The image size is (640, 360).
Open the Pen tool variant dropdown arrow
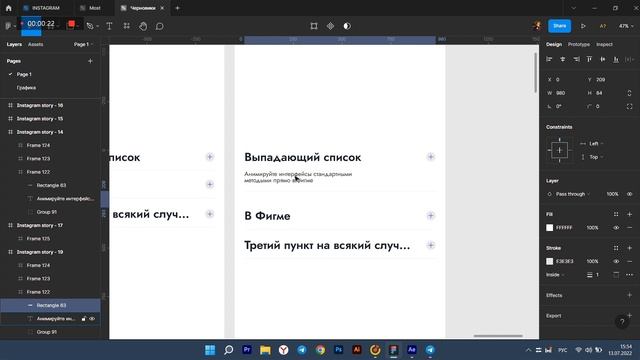tap(97, 27)
